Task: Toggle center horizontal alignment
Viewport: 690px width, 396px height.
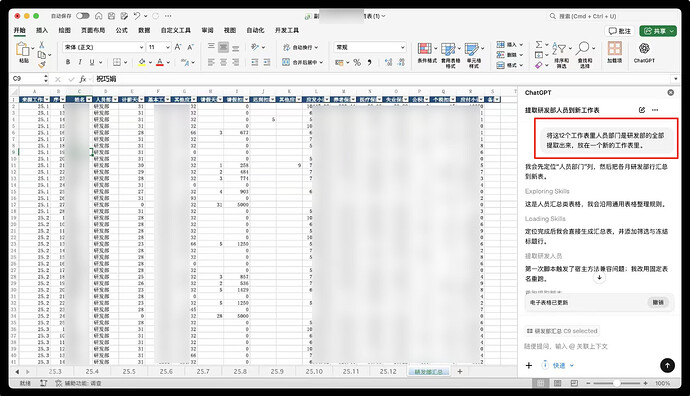Action: click(x=224, y=62)
